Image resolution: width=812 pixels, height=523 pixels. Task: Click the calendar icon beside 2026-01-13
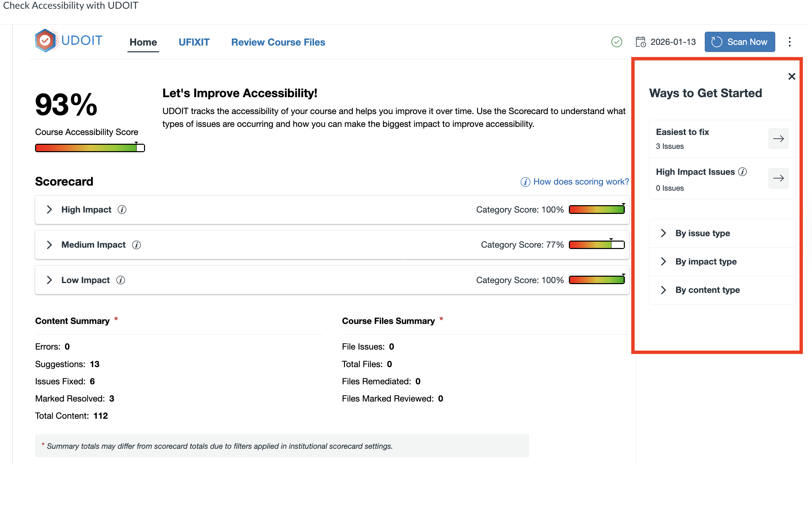[x=640, y=42]
